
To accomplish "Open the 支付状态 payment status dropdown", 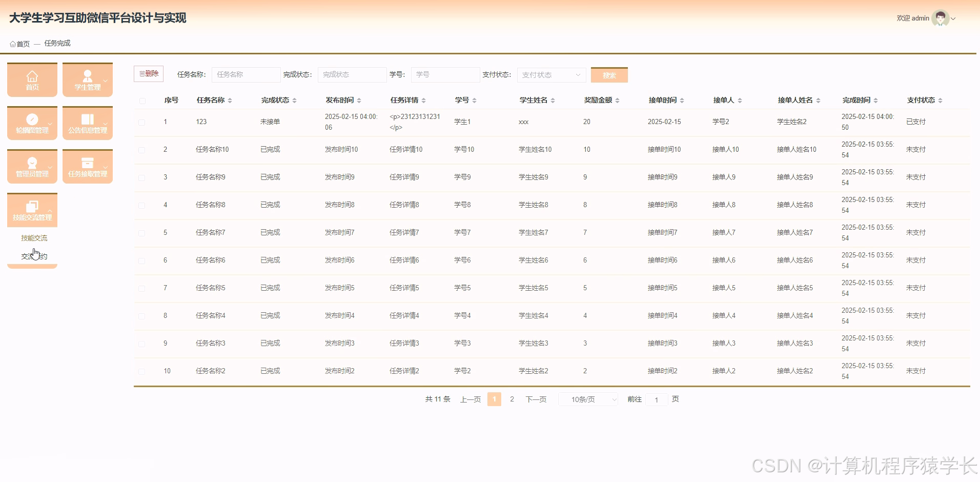I will [551, 74].
